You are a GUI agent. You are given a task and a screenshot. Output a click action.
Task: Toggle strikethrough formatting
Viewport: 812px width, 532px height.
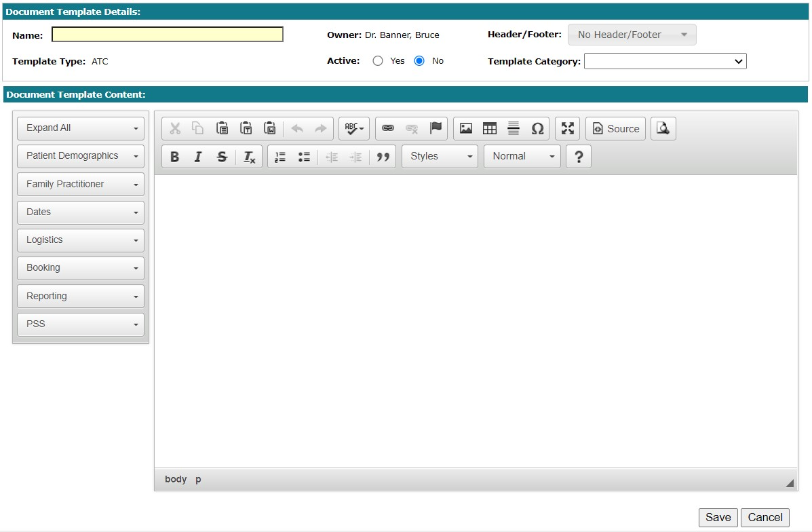[x=222, y=157]
